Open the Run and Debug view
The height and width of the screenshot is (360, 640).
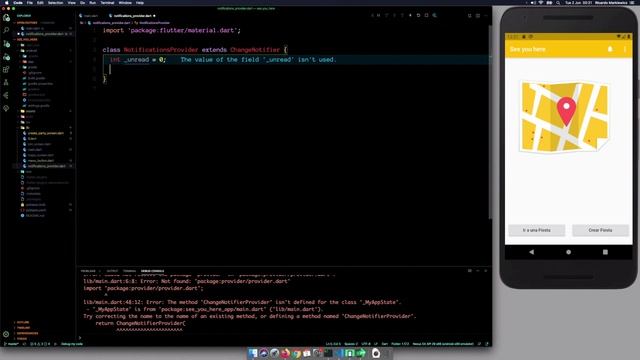pos(6,56)
